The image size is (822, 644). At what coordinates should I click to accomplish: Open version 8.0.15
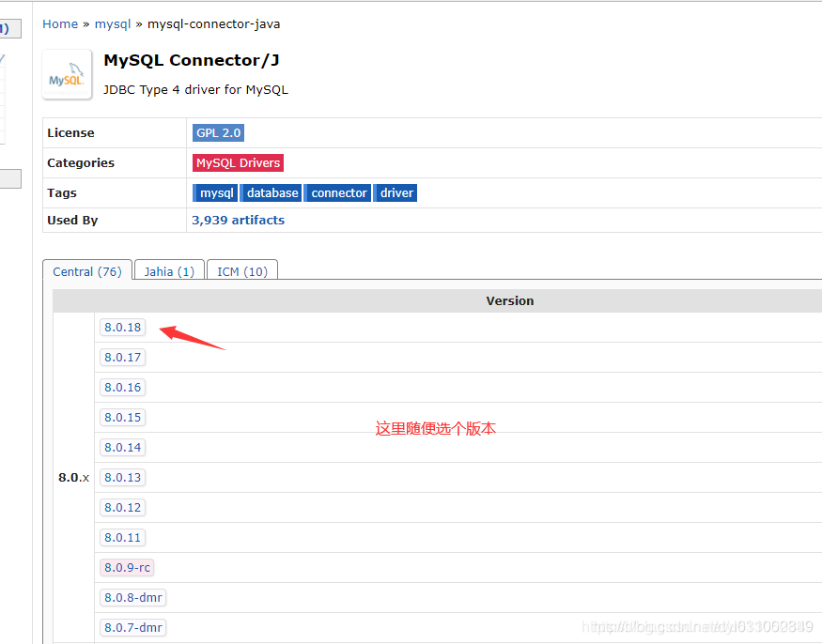pyautogui.click(x=123, y=418)
